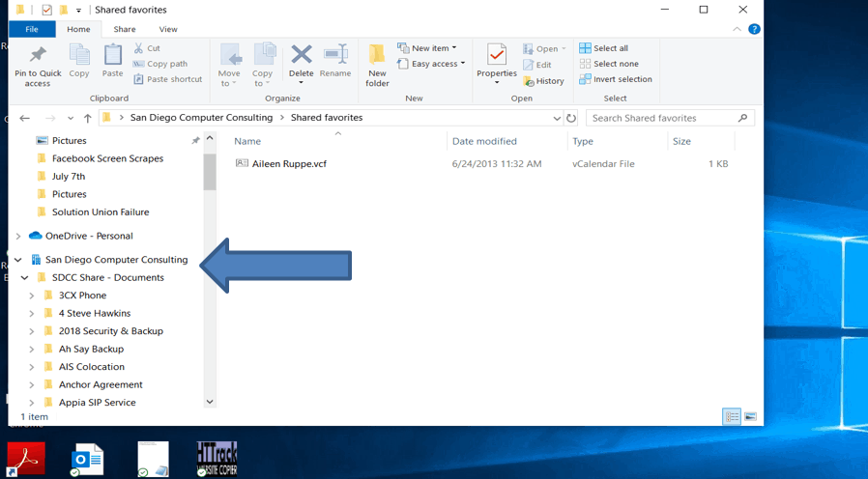Open recent locations dropdown arrow

(x=71, y=118)
